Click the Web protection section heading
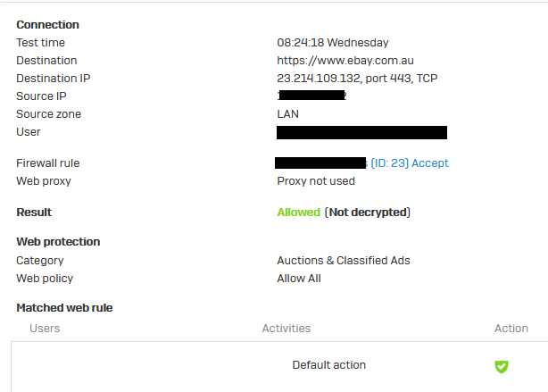 (58, 241)
